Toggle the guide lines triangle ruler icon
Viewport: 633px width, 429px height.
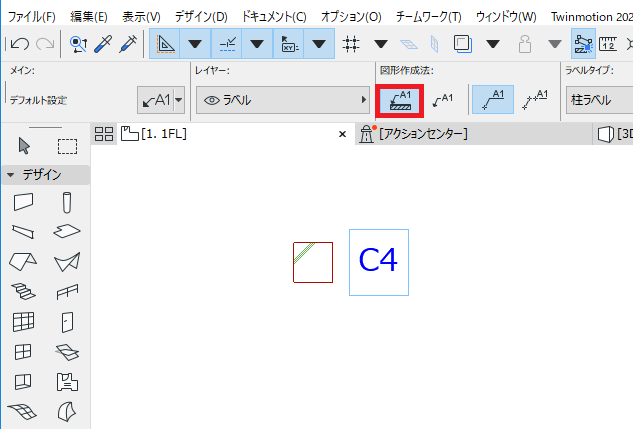click(x=165, y=44)
